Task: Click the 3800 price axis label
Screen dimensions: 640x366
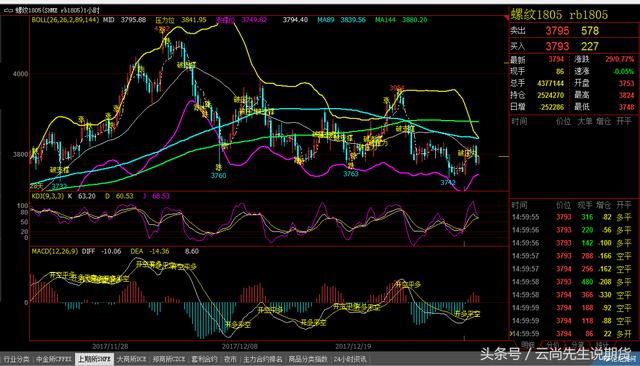Action: pyautogui.click(x=21, y=155)
